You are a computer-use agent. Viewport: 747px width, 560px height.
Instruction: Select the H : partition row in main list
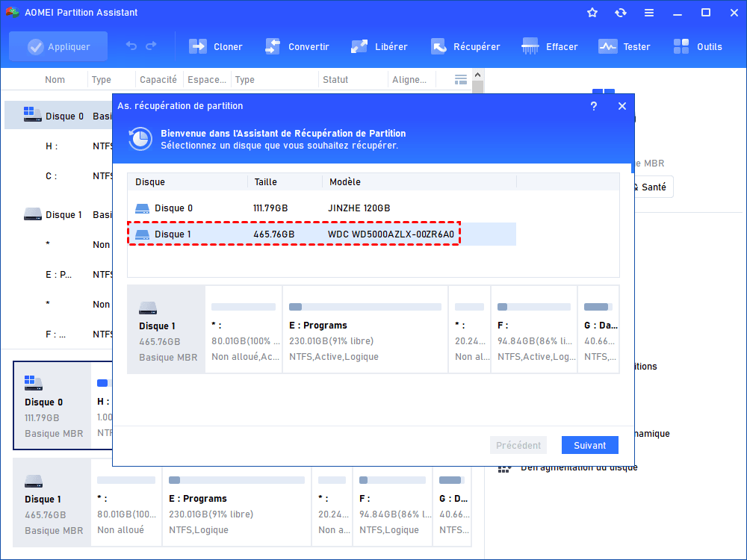(58, 146)
